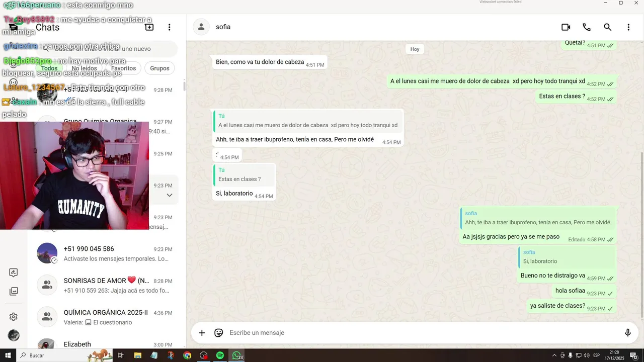The width and height of the screenshot is (644, 362).
Task: Open the Windows Start menu
Action: 7,355
